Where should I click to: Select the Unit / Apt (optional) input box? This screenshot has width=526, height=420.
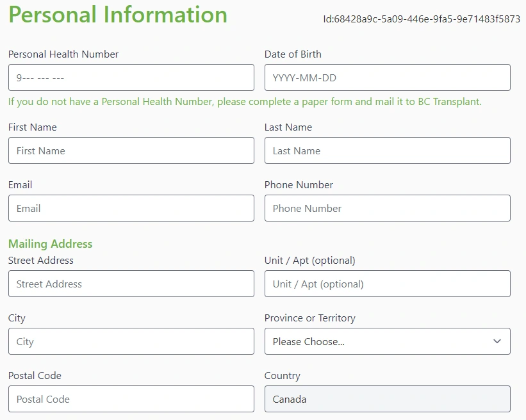click(387, 284)
